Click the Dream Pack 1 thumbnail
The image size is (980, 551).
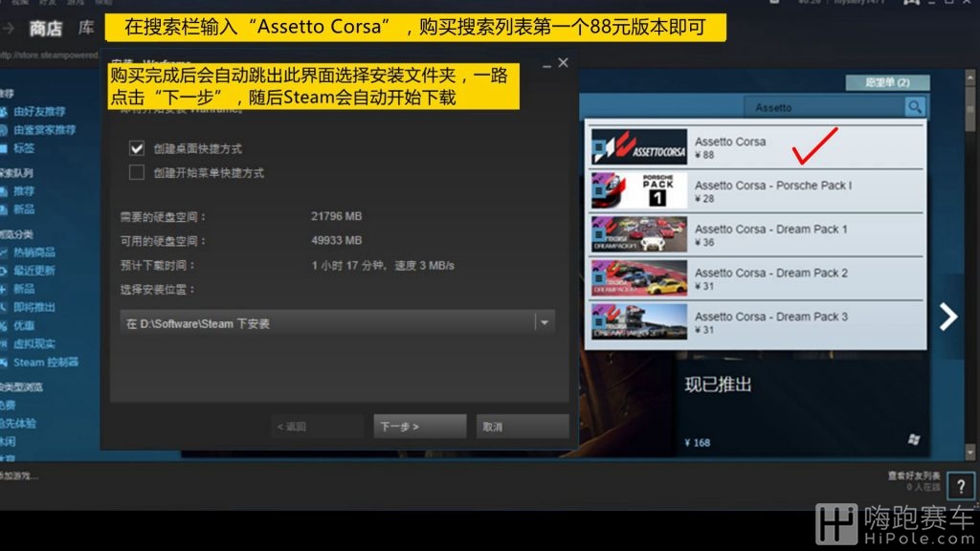tap(638, 234)
